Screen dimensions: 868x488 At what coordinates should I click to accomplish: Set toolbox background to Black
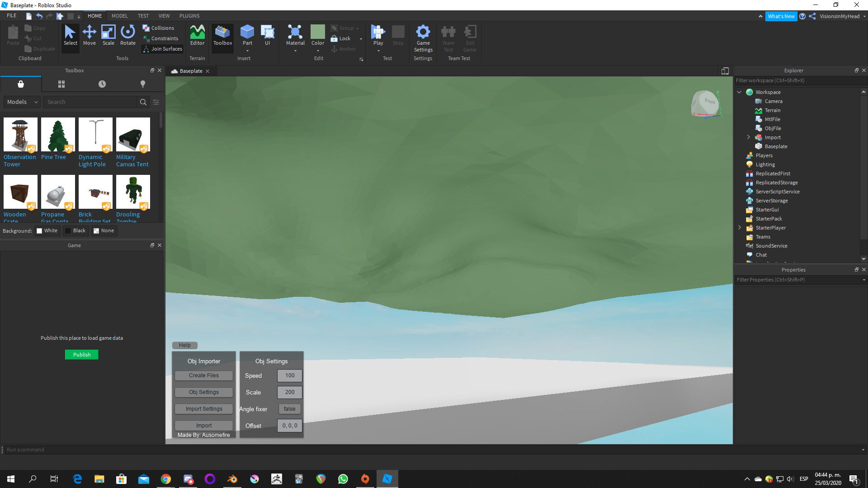(x=76, y=230)
